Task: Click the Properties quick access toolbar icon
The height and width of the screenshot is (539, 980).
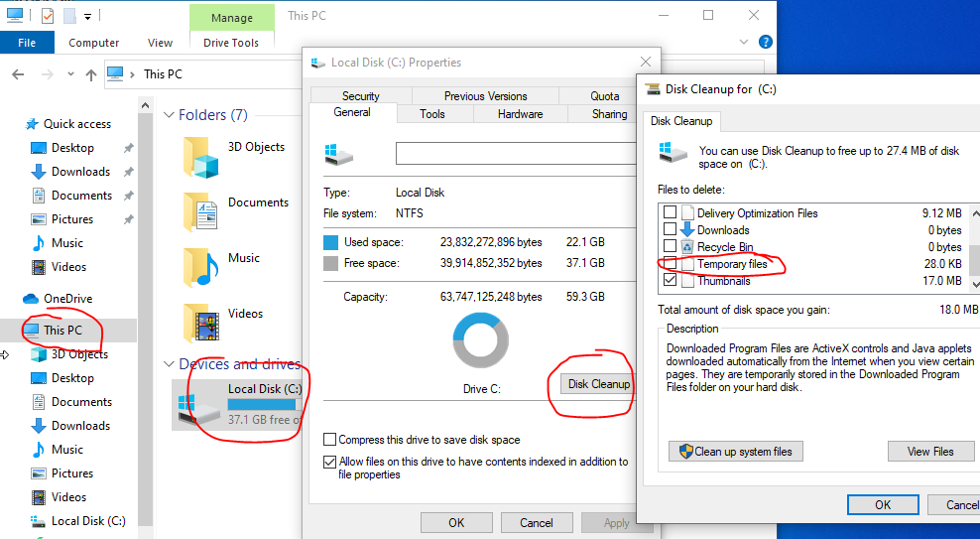Action: tap(48, 16)
